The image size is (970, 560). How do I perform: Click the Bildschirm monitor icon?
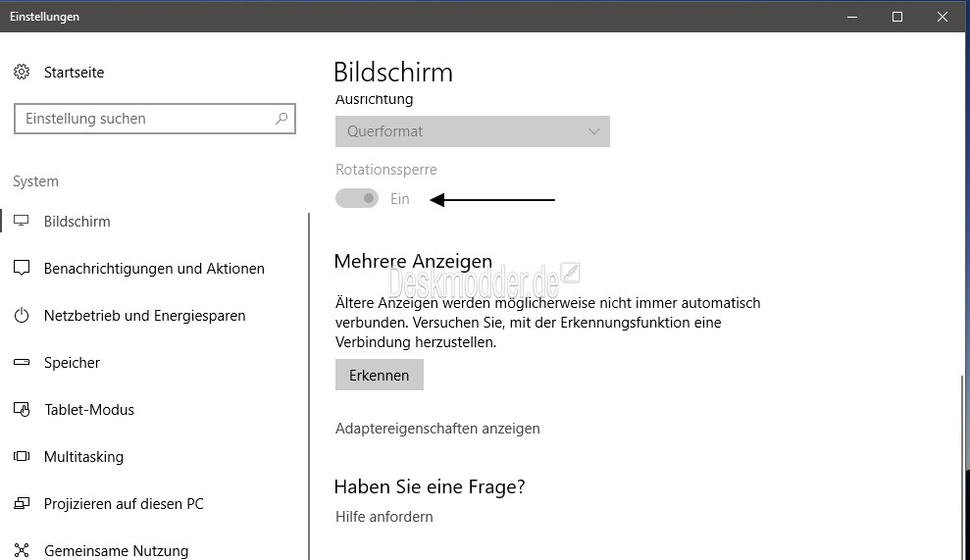[22, 221]
